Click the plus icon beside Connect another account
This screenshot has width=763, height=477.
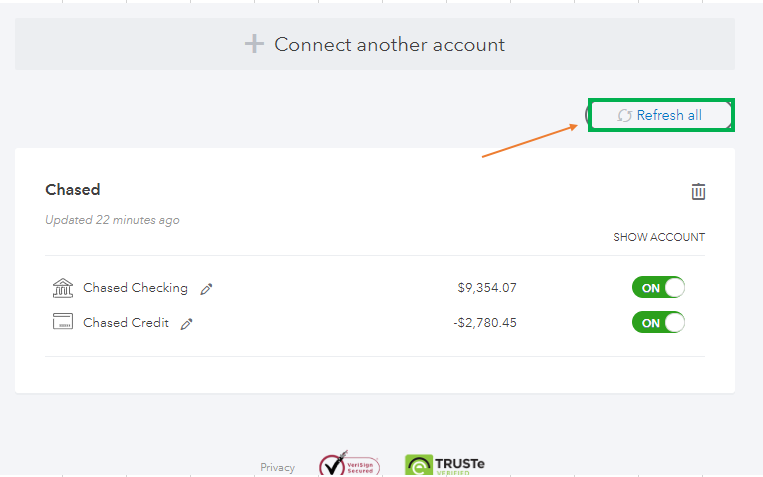pyautogui.click(x=254, y=44)
